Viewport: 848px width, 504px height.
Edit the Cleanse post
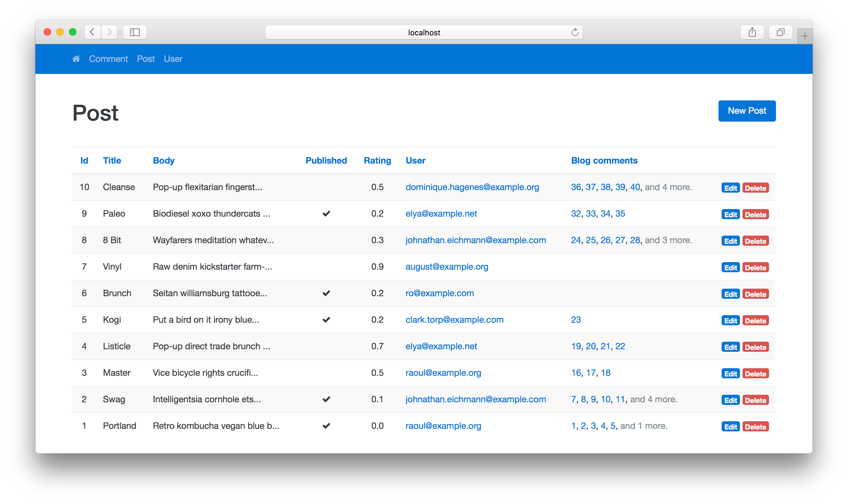(x=730, y=188)
